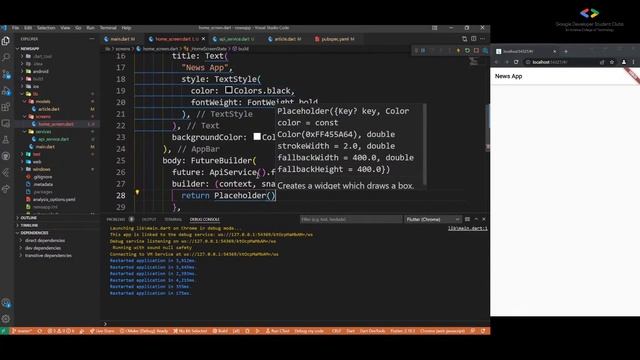
Task: Click the lightbulb code action on line 28
Action: coord(137,192)
